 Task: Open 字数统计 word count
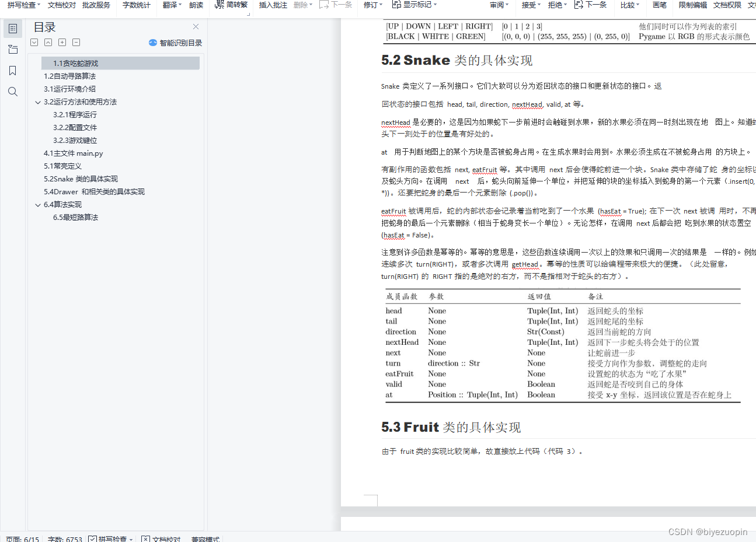click(135, 5)
